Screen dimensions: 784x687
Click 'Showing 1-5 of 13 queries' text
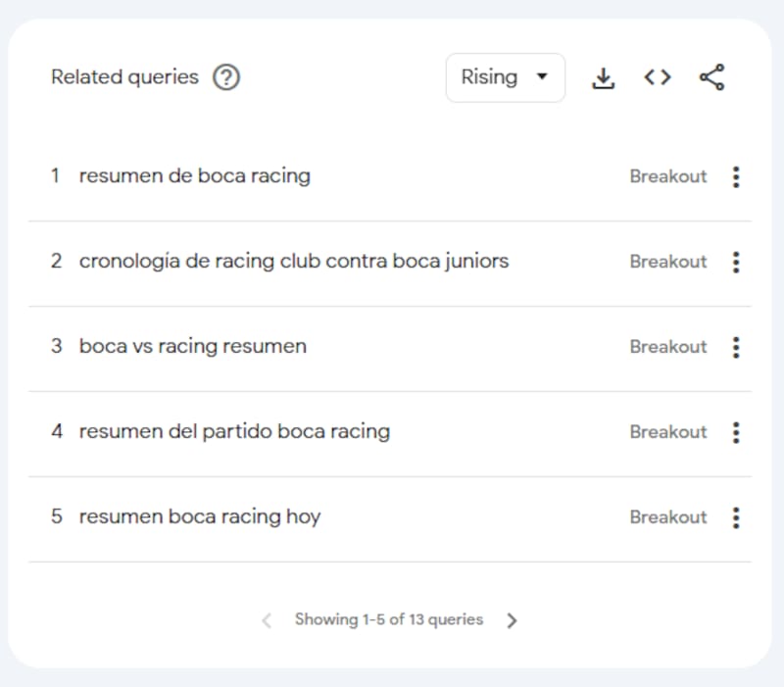click(389, 619)
